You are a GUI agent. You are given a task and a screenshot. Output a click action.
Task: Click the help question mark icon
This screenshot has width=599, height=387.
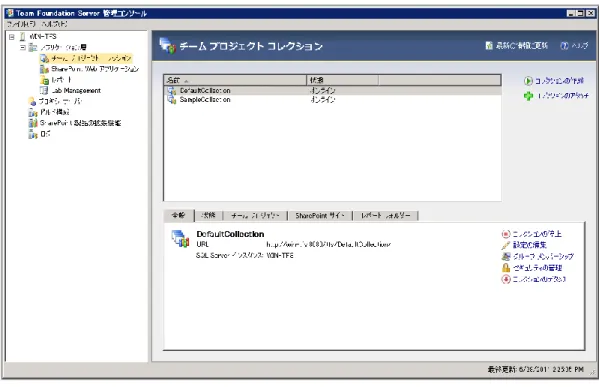pos(564,46)
